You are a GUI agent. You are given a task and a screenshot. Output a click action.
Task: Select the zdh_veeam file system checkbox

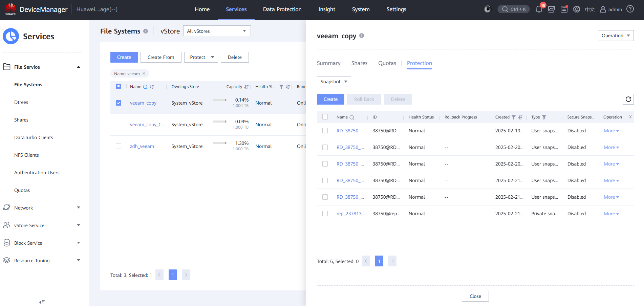coord(119,146)
